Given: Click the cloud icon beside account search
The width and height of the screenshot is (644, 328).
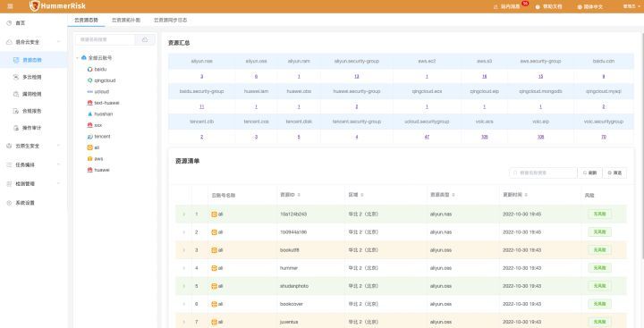Looking at the screenshot, I should coord(145,39).
